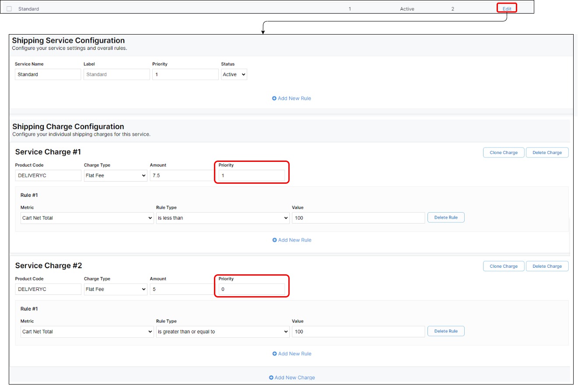Click the Priority field of Service Charge #1
Screen dimensions: 578x392
click(x=251, y=175)
